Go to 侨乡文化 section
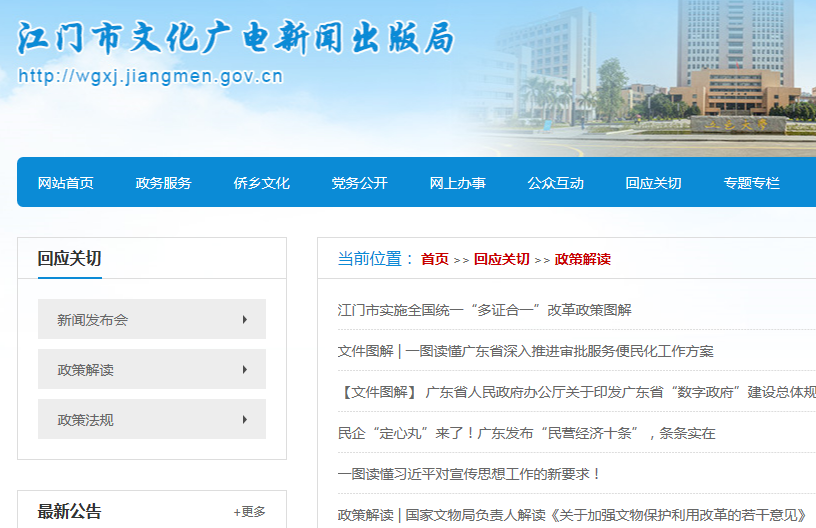816x528 pixels. (262, 183)
